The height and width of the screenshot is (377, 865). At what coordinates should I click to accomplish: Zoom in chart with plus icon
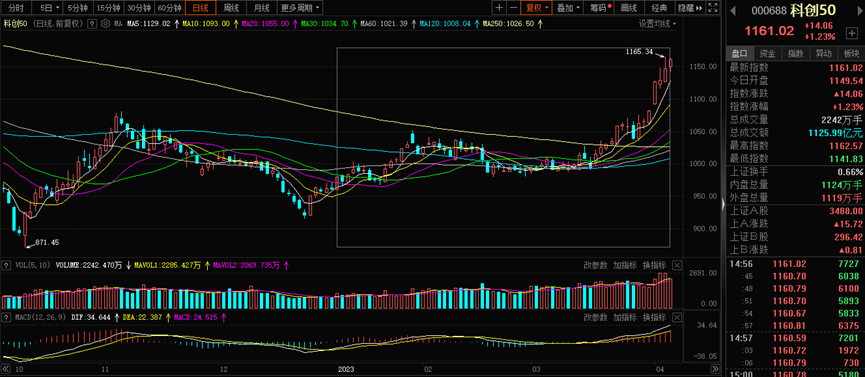(499, 8)
